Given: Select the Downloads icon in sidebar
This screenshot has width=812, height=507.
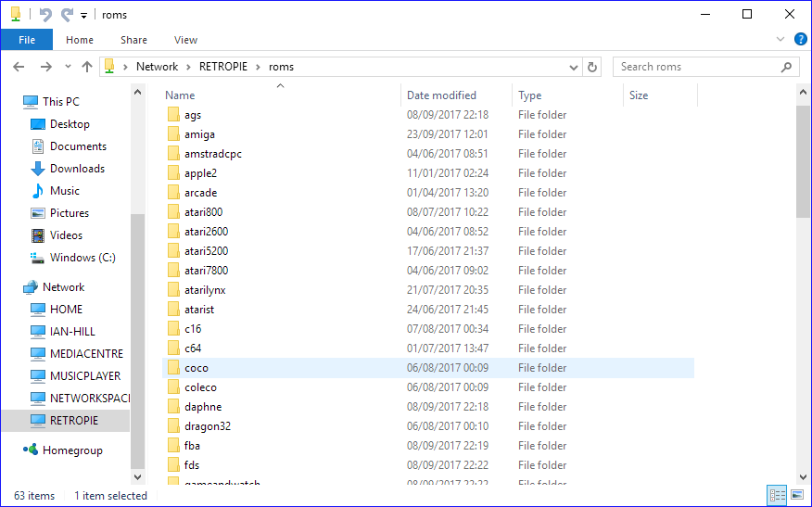Looking at the screenshot, I should (38, 169).
